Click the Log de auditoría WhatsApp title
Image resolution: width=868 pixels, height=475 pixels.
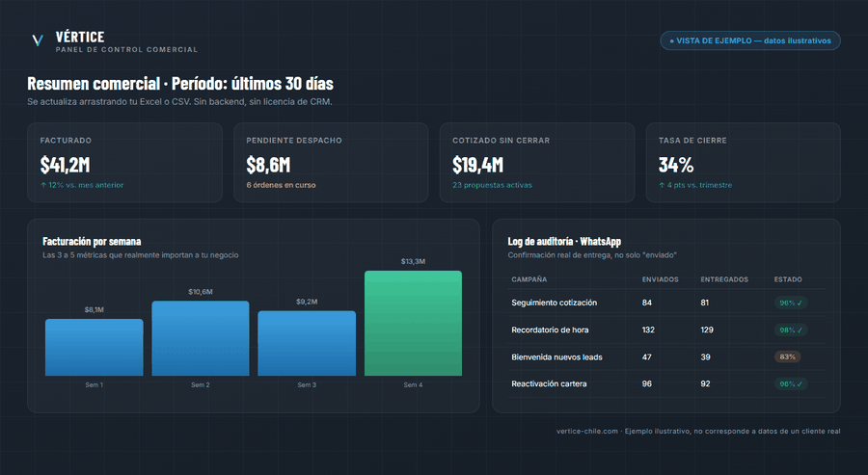click(x=564, y=241)
